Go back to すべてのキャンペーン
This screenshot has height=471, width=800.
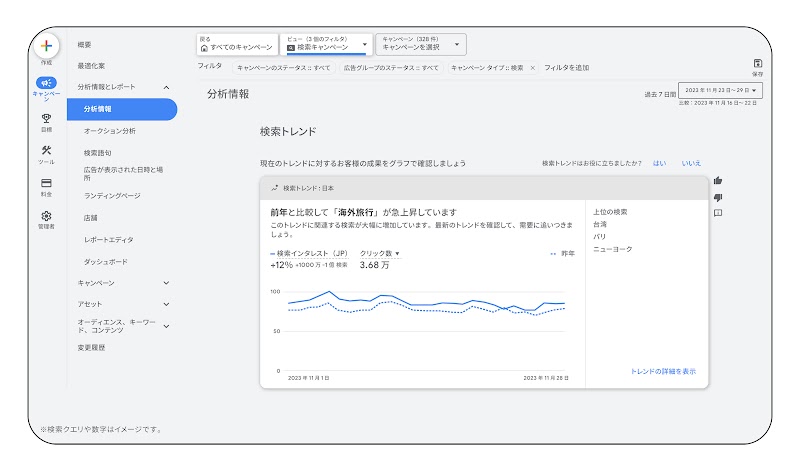pos(237,44)
